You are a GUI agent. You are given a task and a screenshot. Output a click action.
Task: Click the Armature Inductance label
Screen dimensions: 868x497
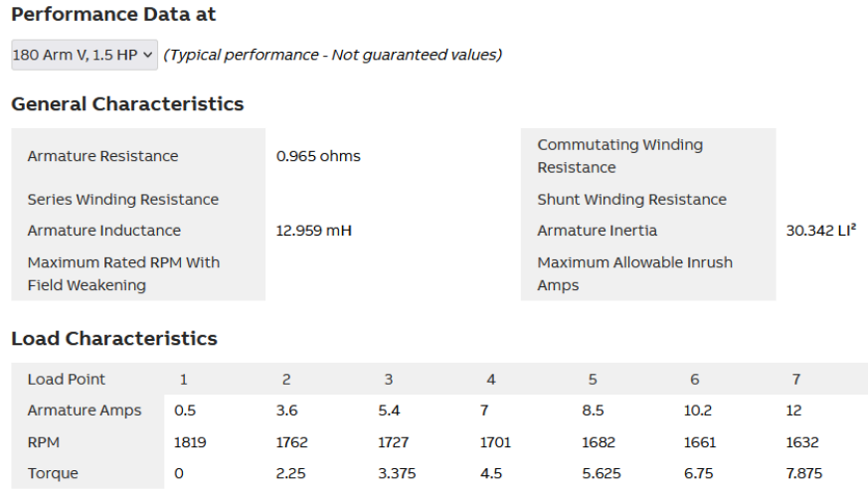tap(103, 231)
